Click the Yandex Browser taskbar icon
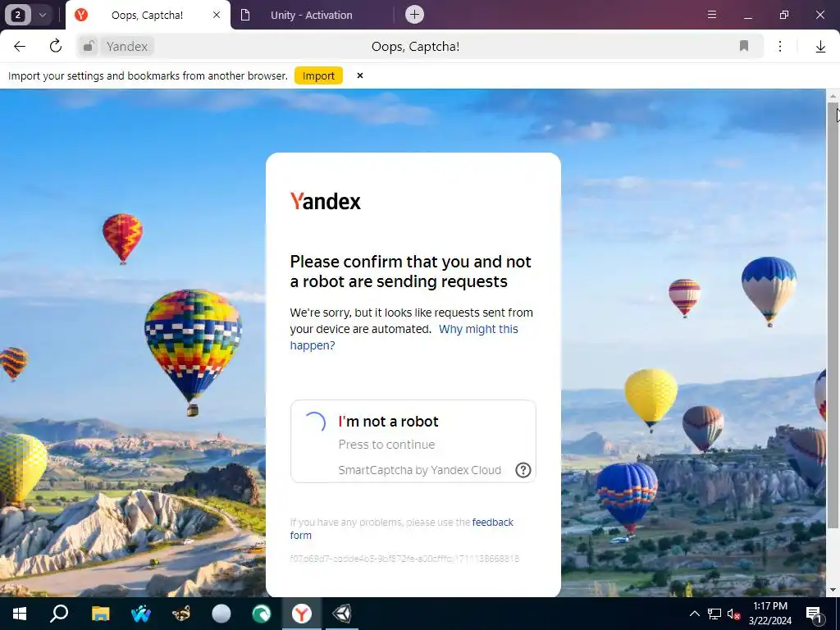840x630 pixels. [302, 614]
